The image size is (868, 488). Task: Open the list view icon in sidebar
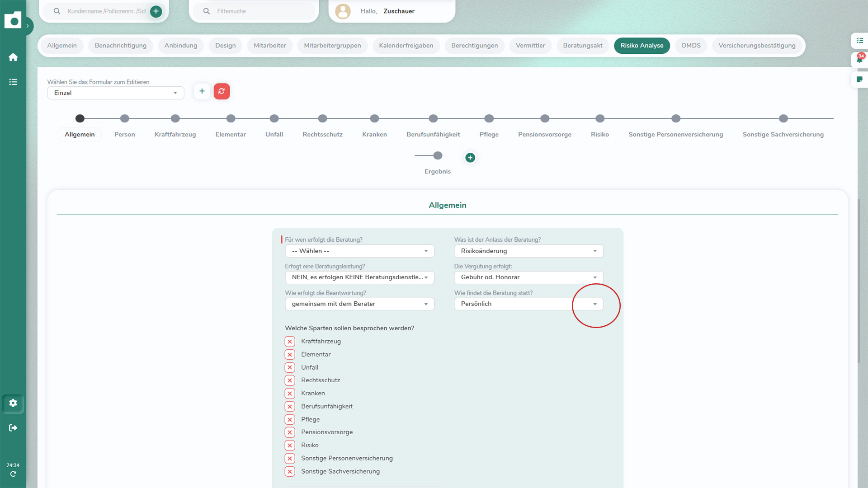click(x=13, y=82)
